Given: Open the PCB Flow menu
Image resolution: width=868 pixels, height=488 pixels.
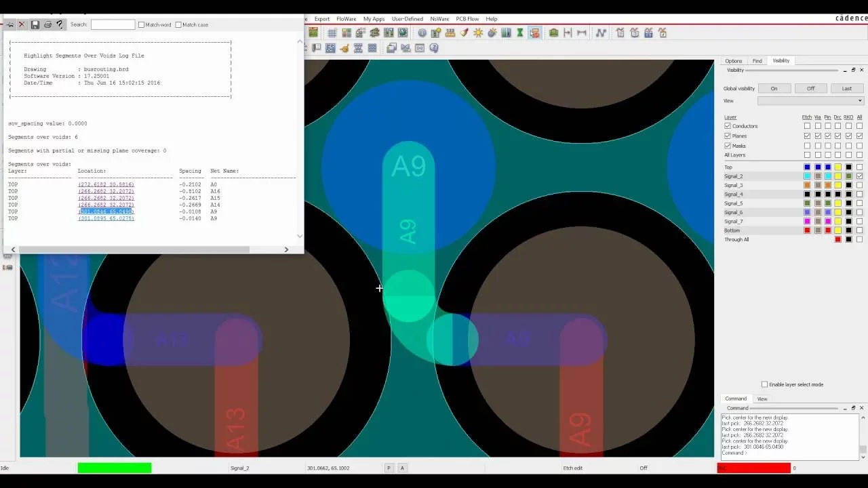Looking at the screenshot, I should (x=467, y=19).
